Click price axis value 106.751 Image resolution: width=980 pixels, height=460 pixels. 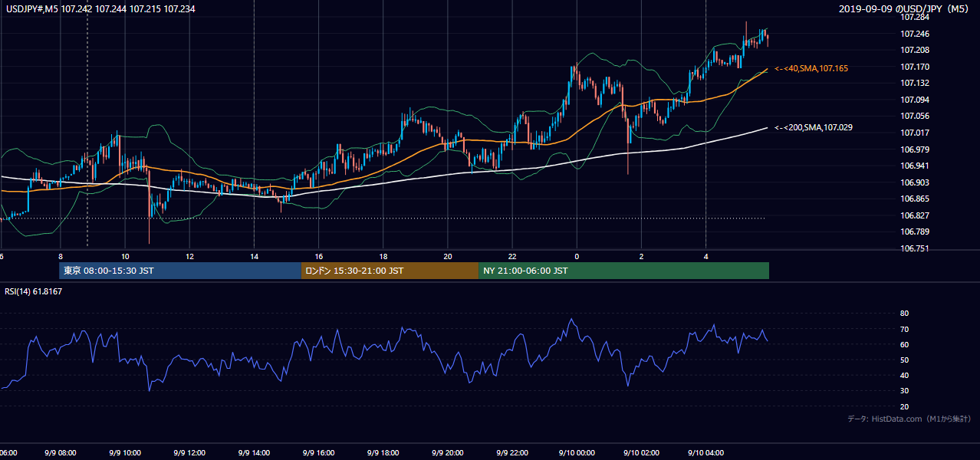(915, 248)
